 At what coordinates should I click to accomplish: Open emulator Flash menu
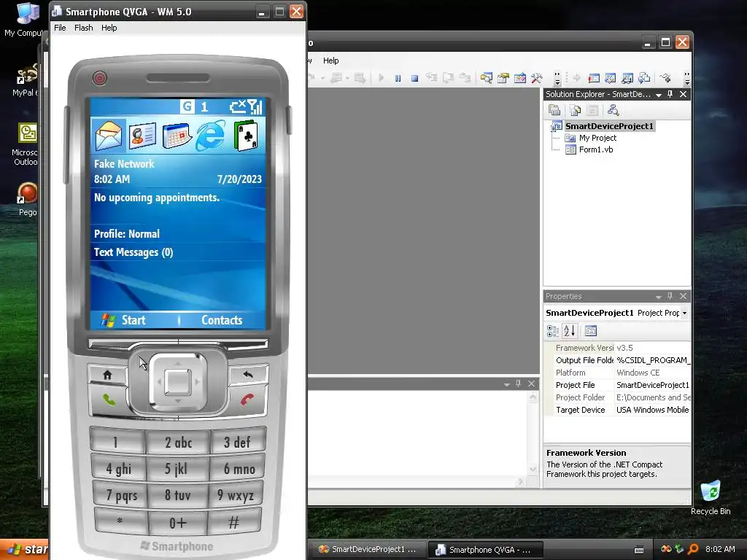pyautogui.click(x=83, y=28)
